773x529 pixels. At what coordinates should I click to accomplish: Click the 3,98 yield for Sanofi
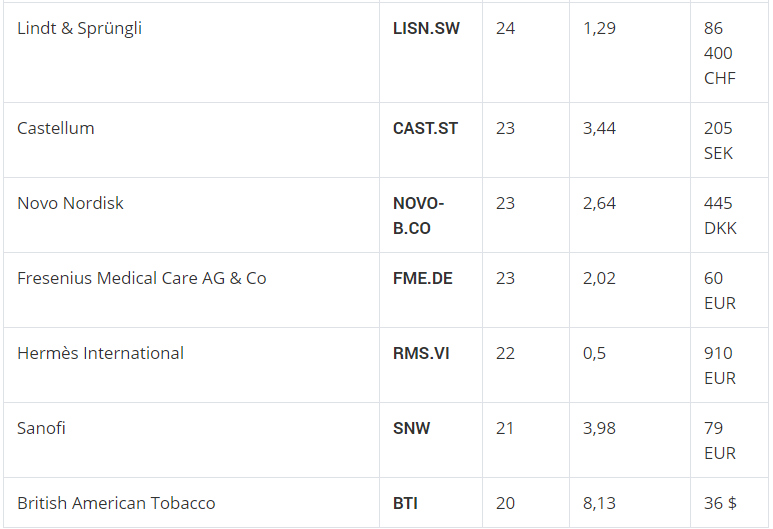[599, 428]
